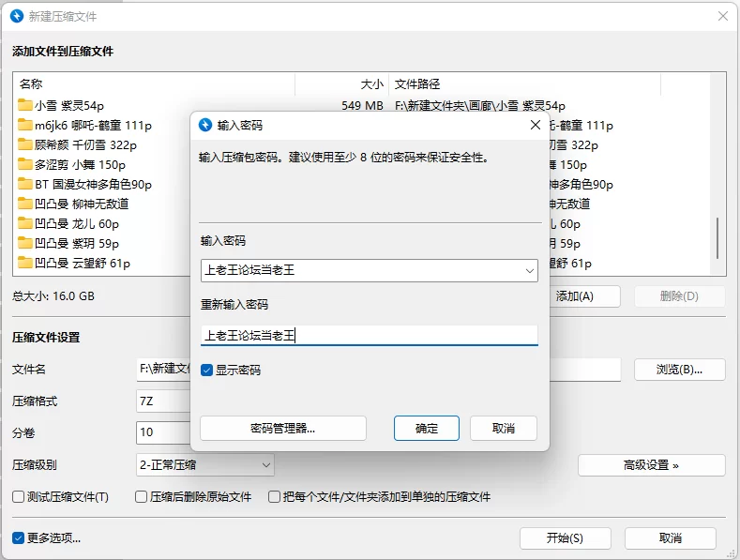
Task: Click the folder icon for 凹凸曼 云望舒 61p
Action: (25, 264)
